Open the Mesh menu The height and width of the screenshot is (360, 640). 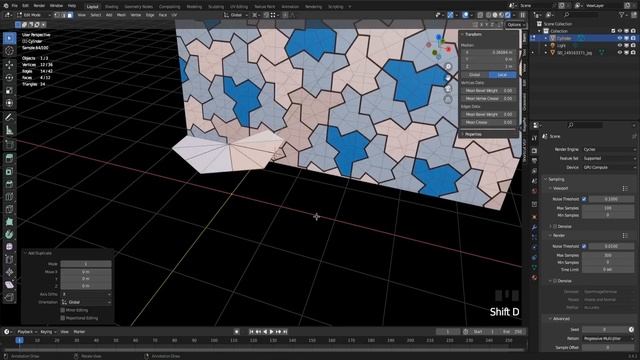pyautogui.click(x=122, y=15)
